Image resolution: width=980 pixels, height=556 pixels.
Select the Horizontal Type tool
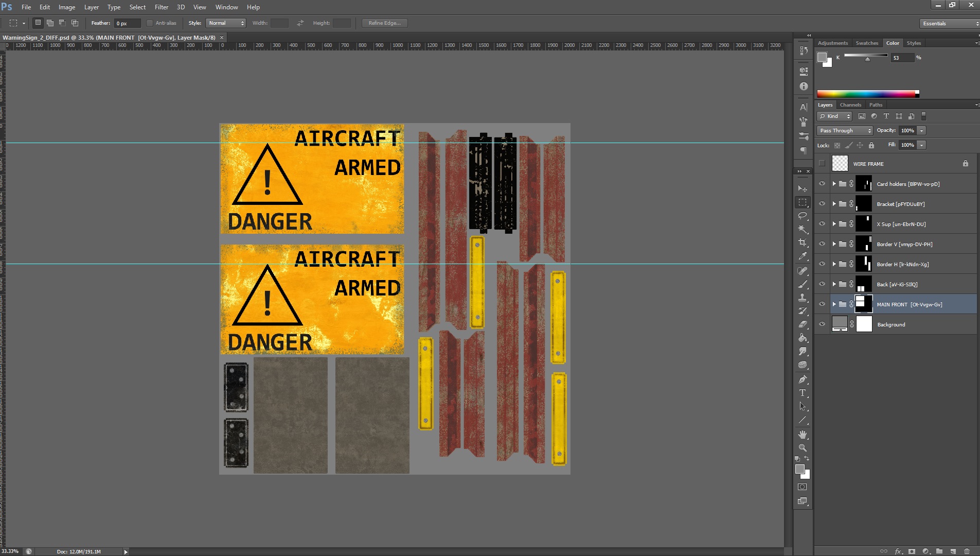(x=803, y=393)
